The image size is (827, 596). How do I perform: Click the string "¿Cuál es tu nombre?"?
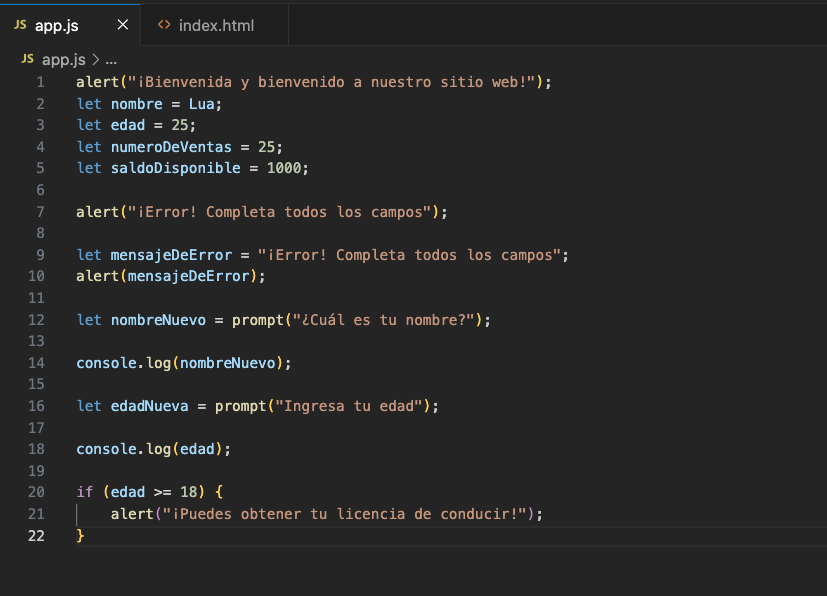point(383,320)
